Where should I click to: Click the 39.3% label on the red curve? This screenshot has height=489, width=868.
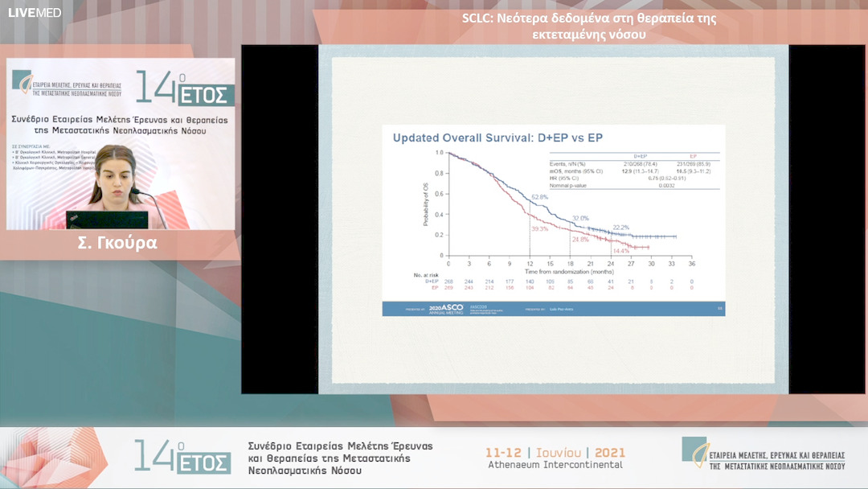click(x=539, y=229)
